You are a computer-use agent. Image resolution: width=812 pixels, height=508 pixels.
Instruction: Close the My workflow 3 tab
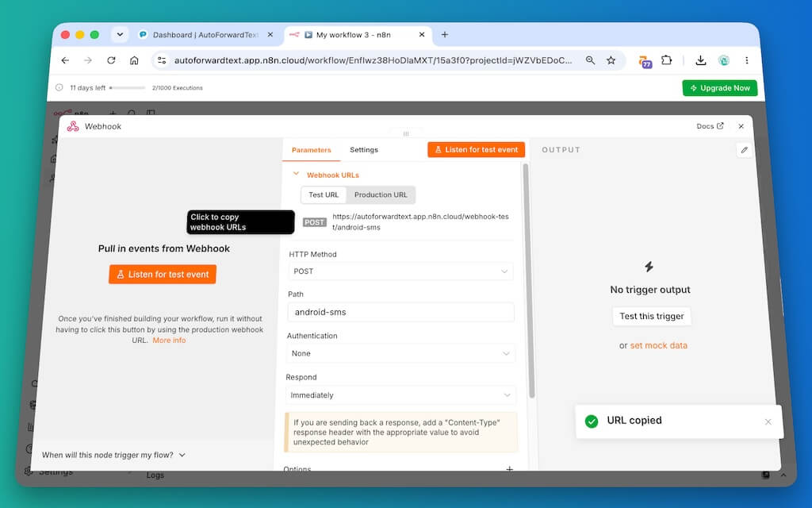tap(422, 35)
